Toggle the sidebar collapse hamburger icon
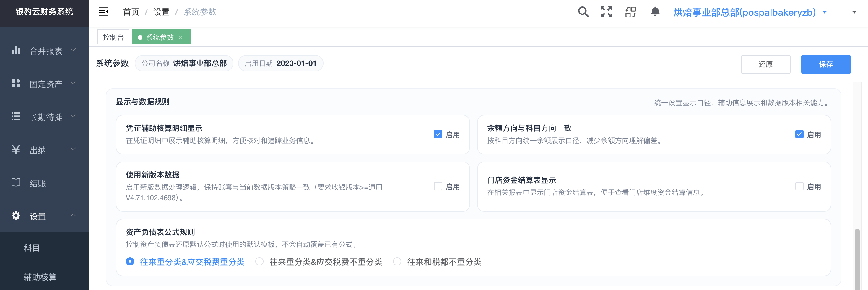Image resolution: width=868 pixels, height=290 pixels. coord(103,12)
